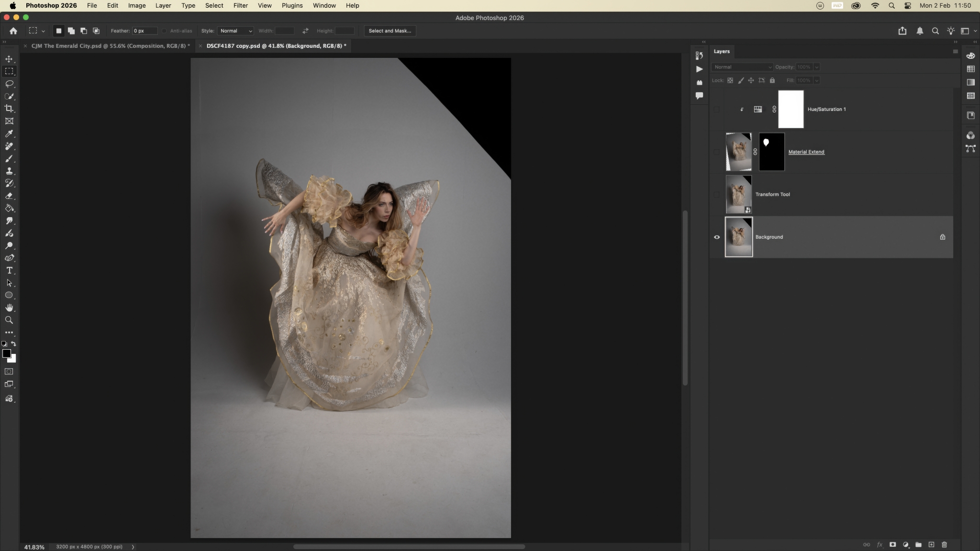
Task: Open the Style dropdown set to Normal
Action: (235, 31)
